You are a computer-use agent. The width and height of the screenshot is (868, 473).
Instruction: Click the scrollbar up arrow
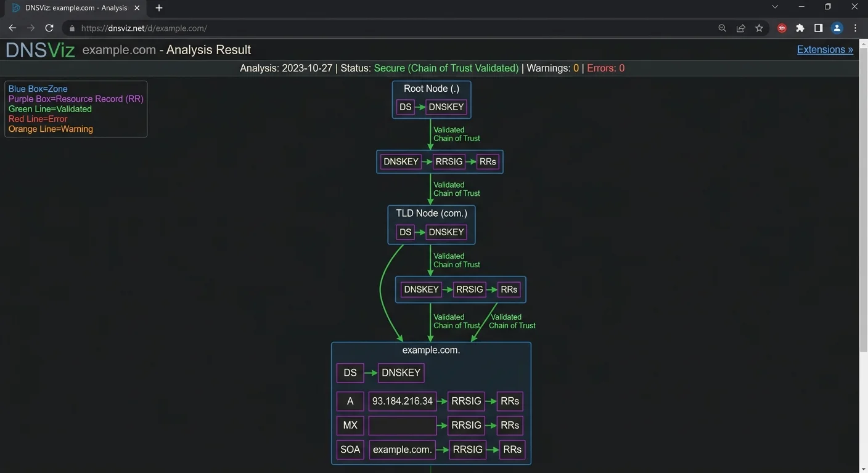point(863,43)
